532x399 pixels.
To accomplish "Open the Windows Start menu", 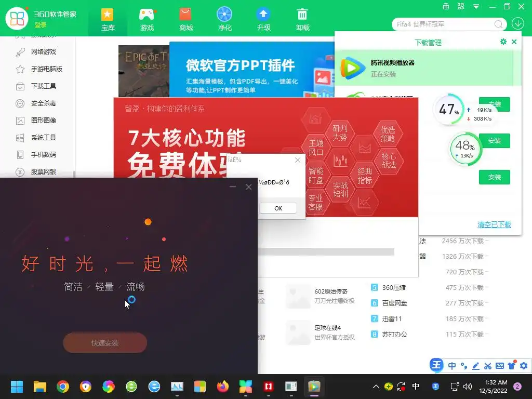I will click(x=17, y=387).
